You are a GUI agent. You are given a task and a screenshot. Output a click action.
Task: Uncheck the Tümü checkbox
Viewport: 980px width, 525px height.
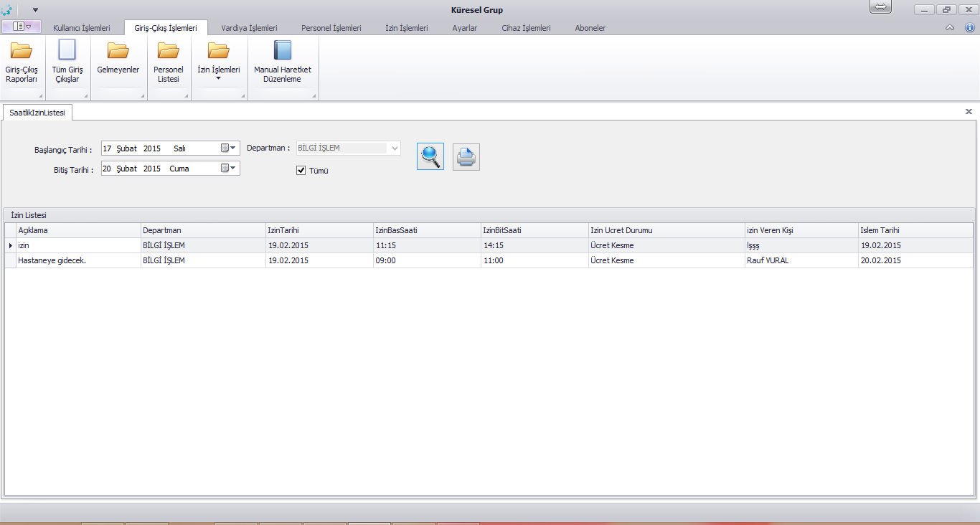tap(301, 170)
